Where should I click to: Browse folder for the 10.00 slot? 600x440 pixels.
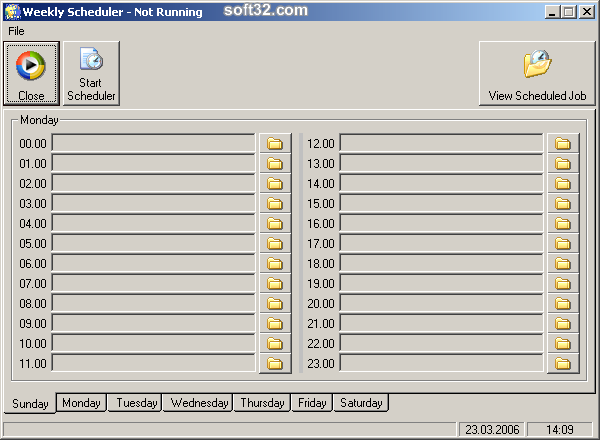pos(275,344)
